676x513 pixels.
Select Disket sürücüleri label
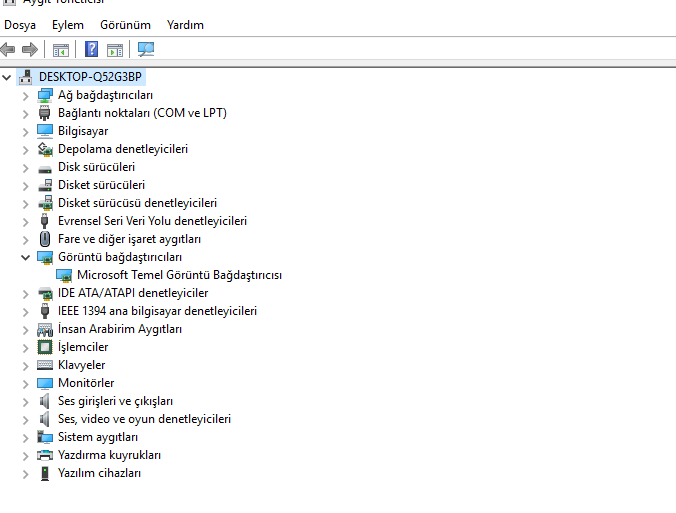point(101,185)
